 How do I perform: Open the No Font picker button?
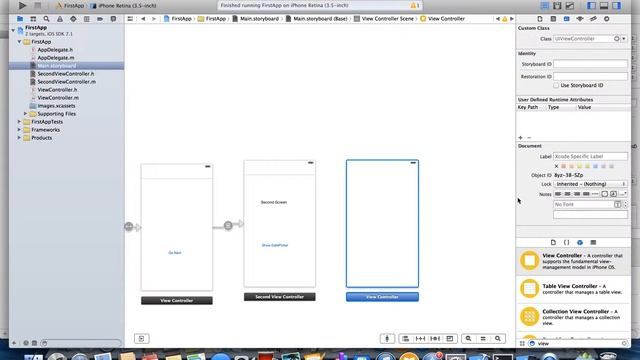point(618,204)
